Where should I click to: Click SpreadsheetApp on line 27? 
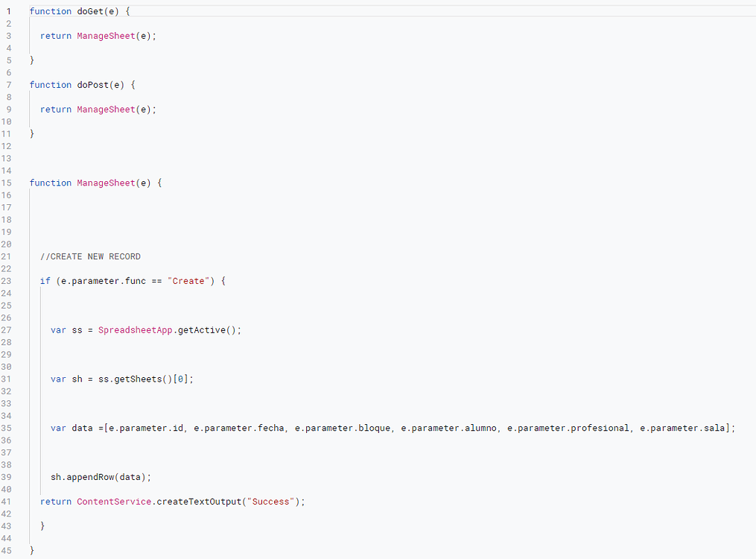point(136,330)
